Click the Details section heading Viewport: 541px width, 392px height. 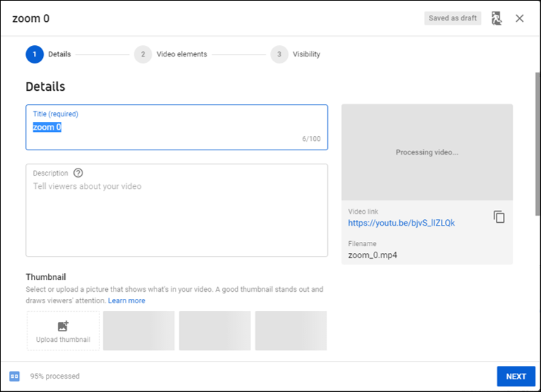point(46,87)
